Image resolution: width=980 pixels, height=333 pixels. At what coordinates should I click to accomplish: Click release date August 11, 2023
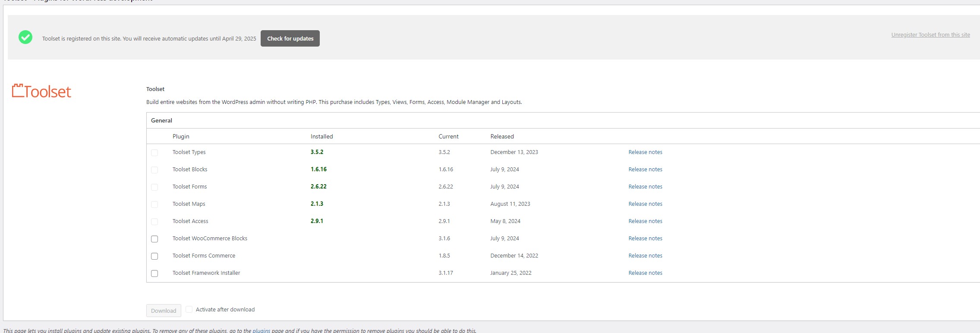coord(510,204)
